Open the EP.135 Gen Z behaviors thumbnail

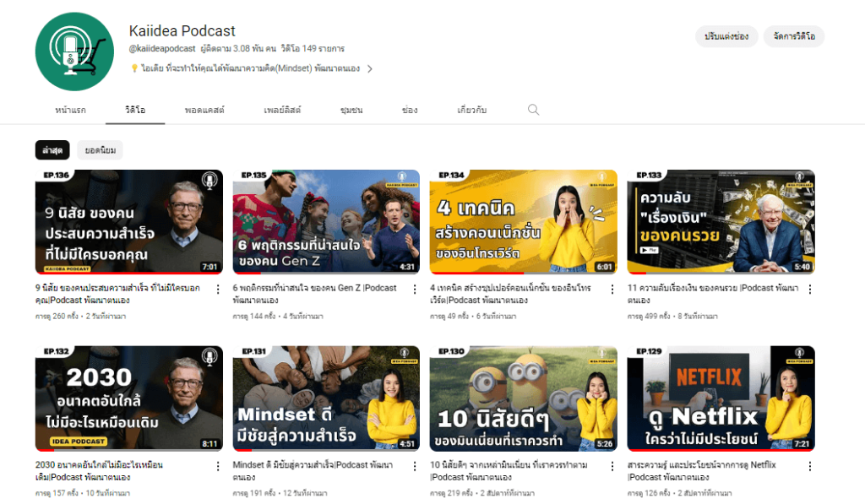[x=326, y=222]
